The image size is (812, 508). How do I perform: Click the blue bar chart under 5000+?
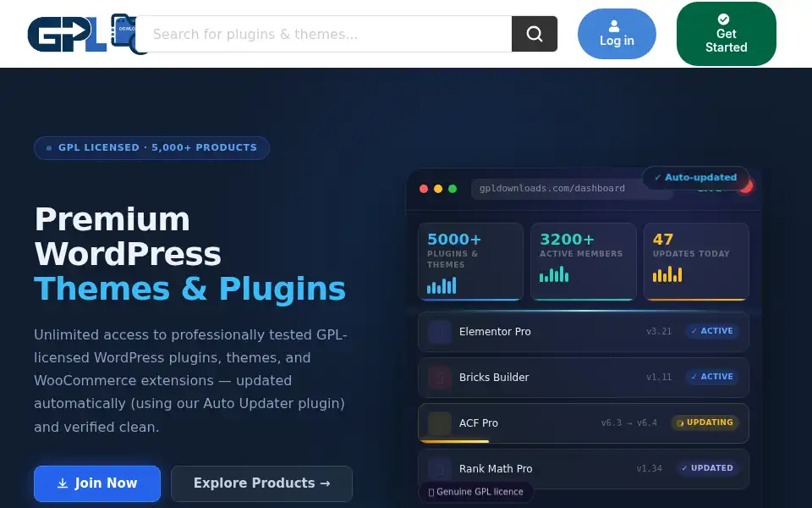(442, 285)
